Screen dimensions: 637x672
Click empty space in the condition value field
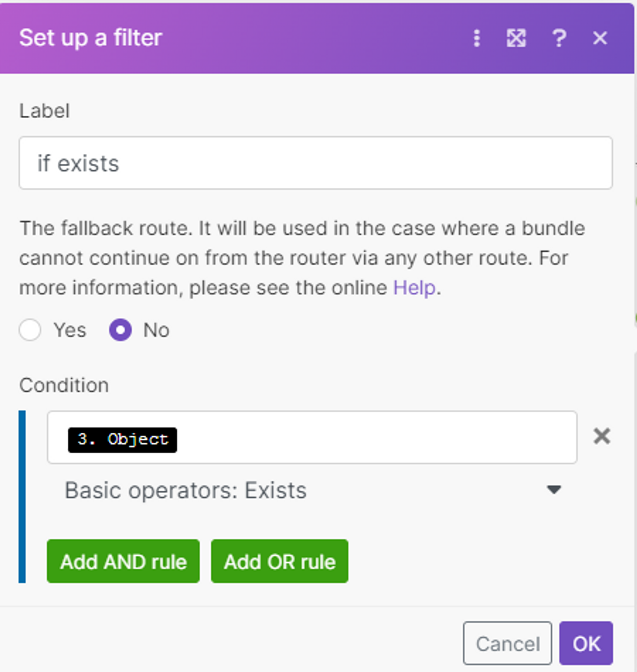(x=374, y=438)
